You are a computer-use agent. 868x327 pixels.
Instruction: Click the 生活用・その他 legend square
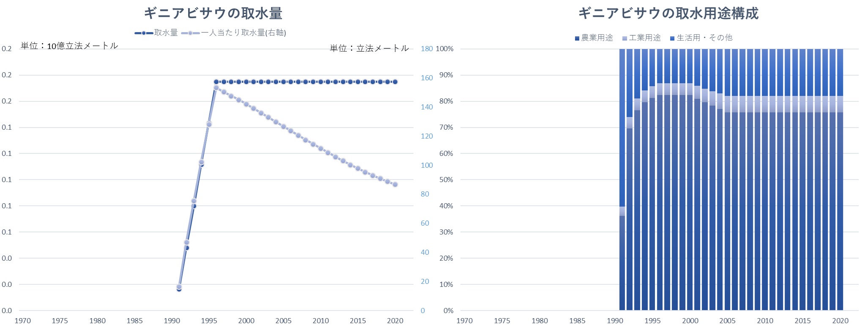tap(672, 38)
